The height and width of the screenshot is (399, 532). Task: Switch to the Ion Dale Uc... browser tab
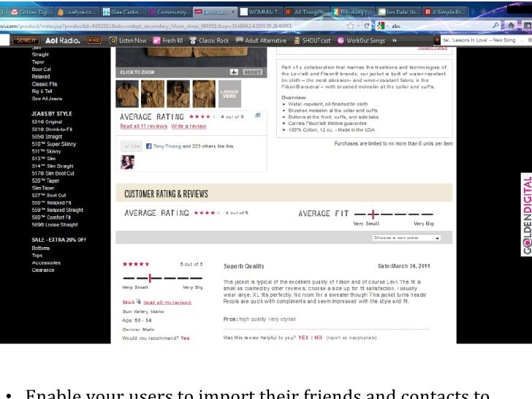point(399,12)
